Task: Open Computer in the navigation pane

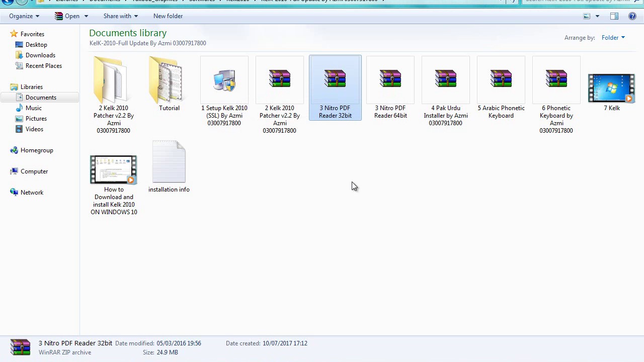Action: [34, 171]
